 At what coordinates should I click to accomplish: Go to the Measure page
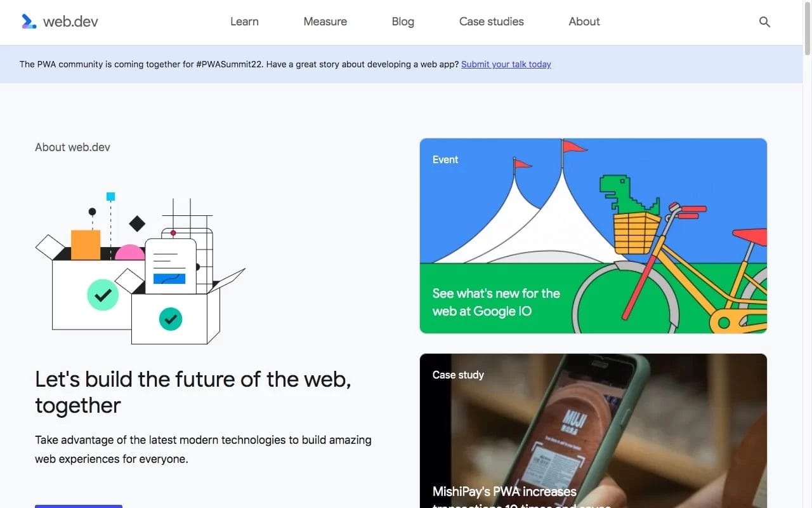325,22
